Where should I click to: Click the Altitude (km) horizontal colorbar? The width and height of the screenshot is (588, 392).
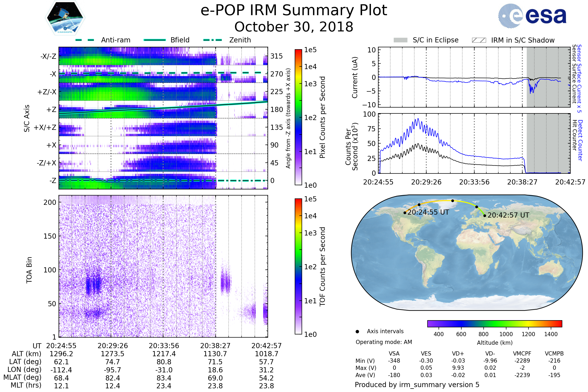(x=494, y=323)
